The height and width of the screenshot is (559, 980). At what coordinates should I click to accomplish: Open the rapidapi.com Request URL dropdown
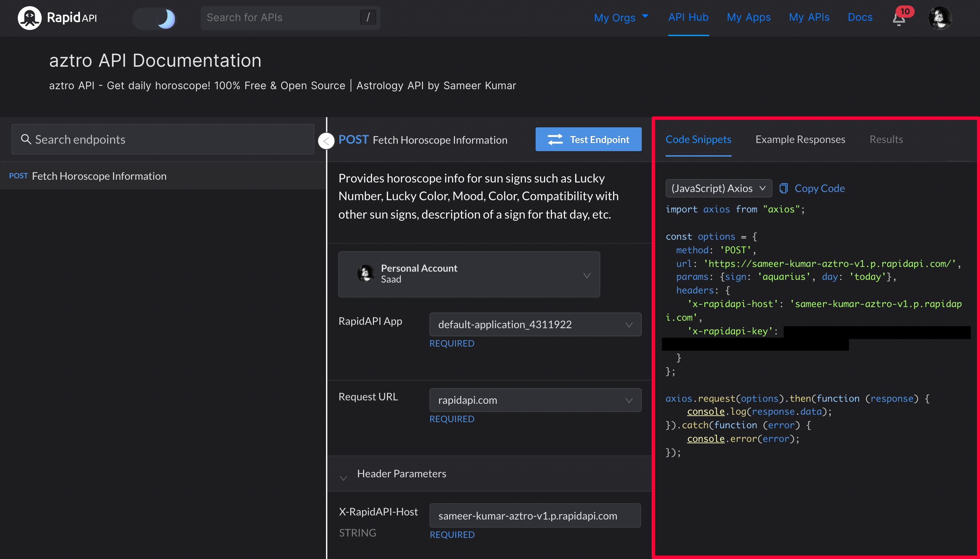[x=535, y=400]
